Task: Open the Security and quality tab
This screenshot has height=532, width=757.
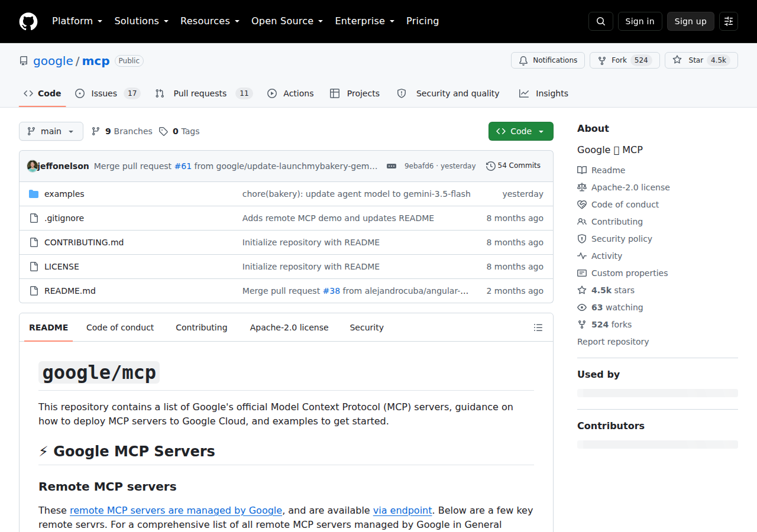Action: (x=448, y=93)
